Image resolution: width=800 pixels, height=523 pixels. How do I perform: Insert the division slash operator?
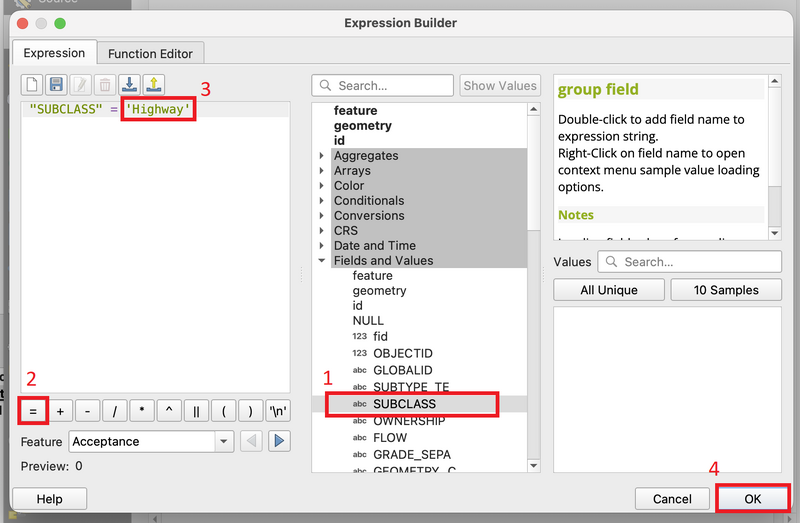coord(115,411)
